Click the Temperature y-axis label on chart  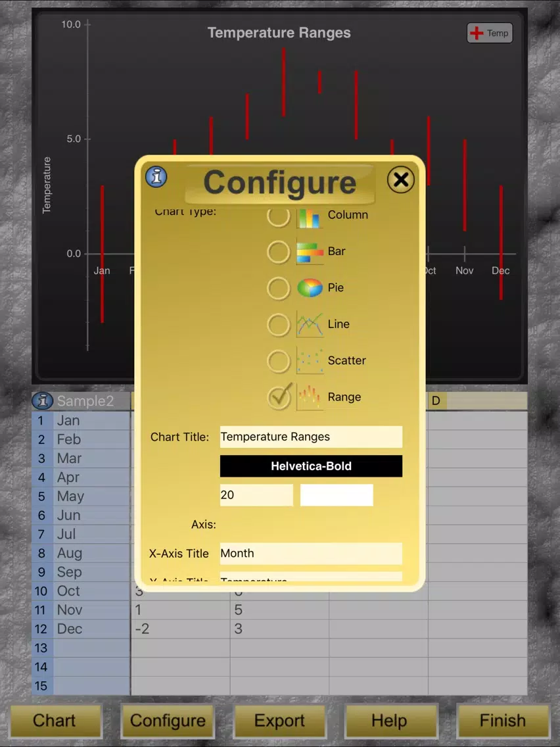[x=46, y=185]
